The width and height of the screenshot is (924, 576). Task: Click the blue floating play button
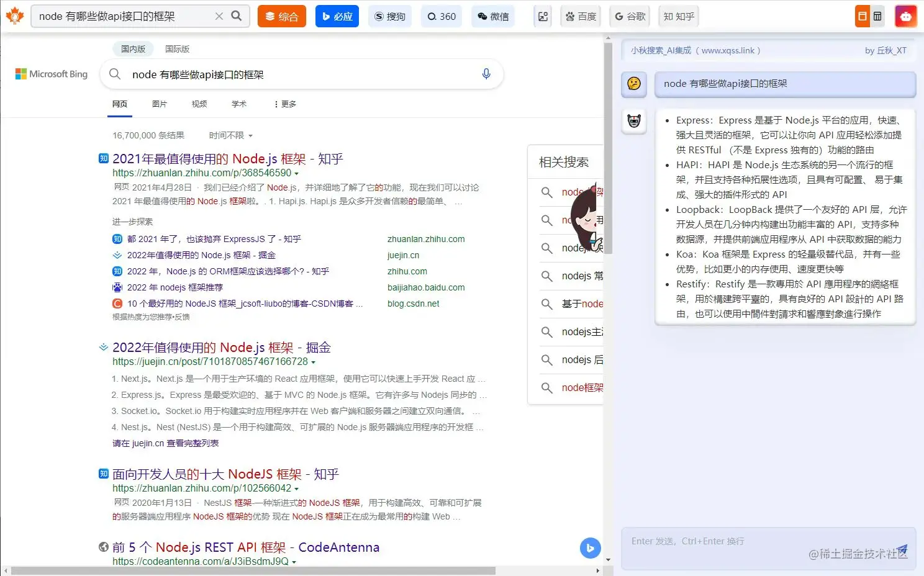(x=590, y=548)
